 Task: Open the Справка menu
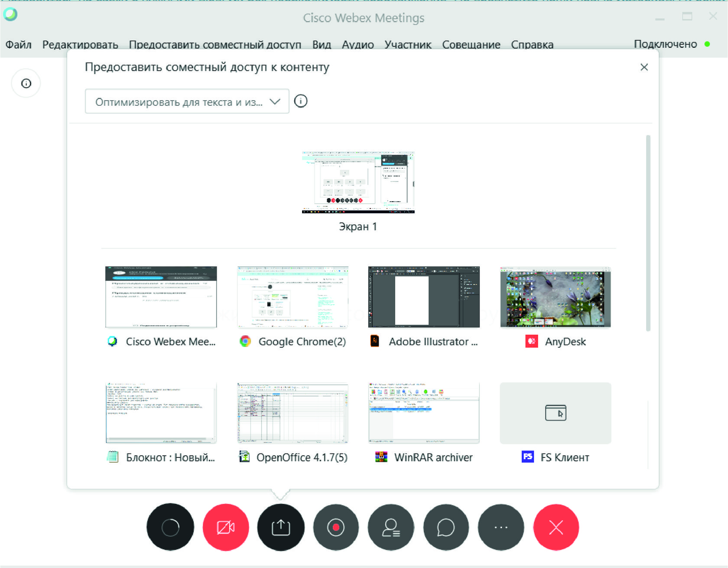532,45
